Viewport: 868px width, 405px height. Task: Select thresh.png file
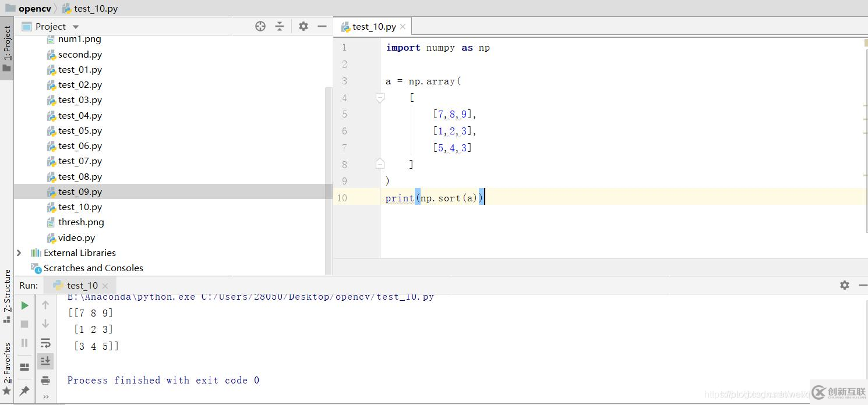click(x=81, y=222)
